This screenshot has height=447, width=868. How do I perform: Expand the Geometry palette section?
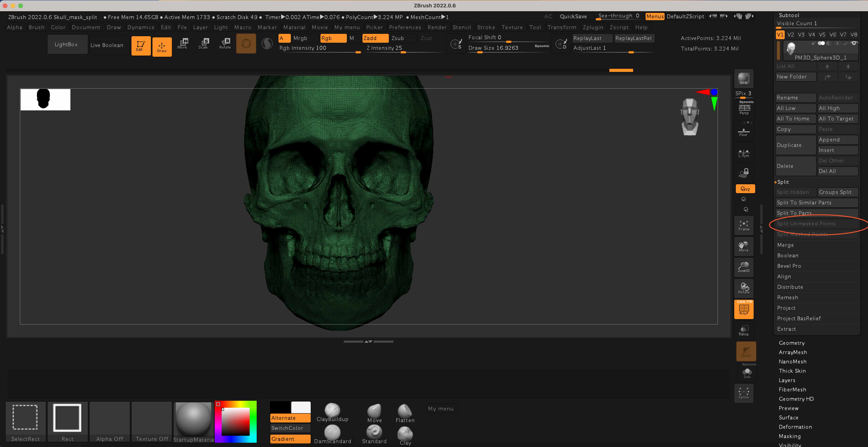(792, 343)
